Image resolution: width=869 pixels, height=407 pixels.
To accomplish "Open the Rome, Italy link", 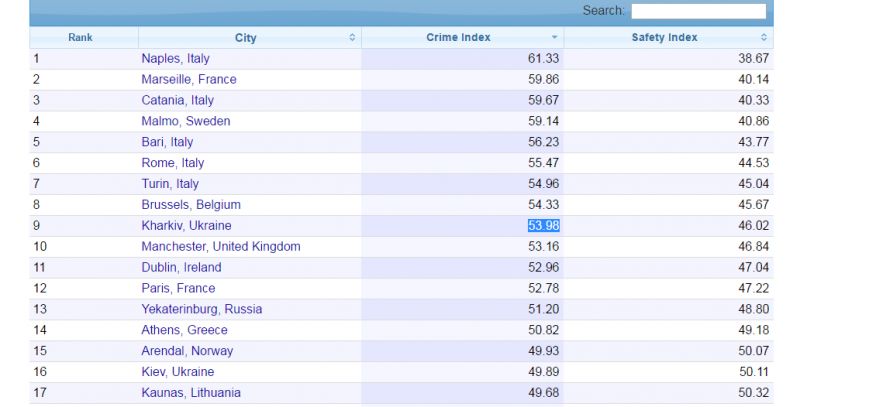I will (x=173, y=163).
